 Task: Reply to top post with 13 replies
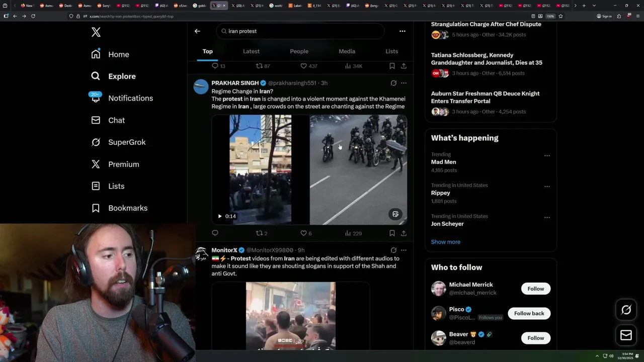[x=218, y=66]
